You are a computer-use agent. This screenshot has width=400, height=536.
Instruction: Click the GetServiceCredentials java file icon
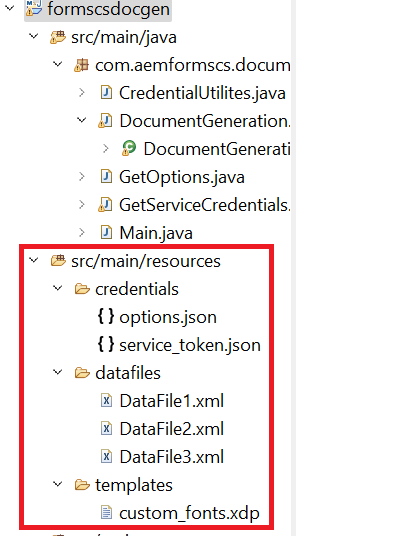pos(105,205)
